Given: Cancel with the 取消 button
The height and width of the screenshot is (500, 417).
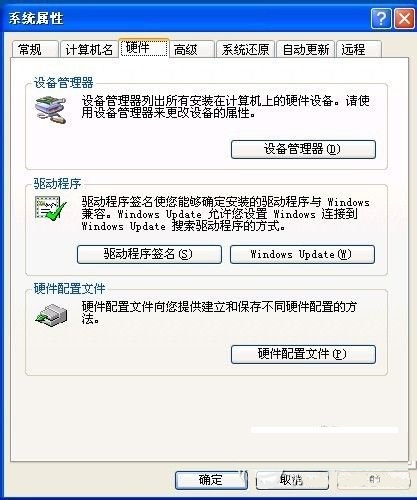Looking at the screenshot, I should [292, 480].
